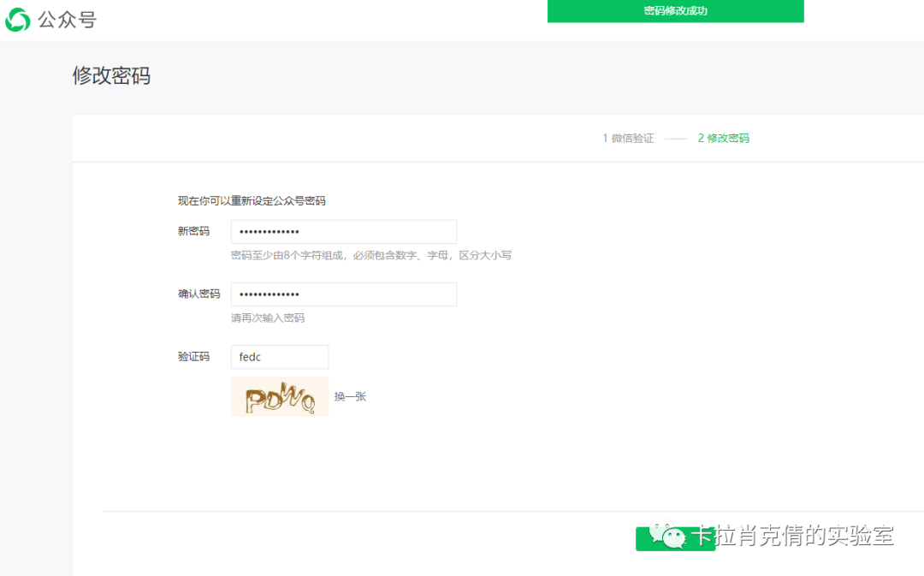The image size is (924, 576).
Task: Select step 1 微信验证
Action: [628, 137]
